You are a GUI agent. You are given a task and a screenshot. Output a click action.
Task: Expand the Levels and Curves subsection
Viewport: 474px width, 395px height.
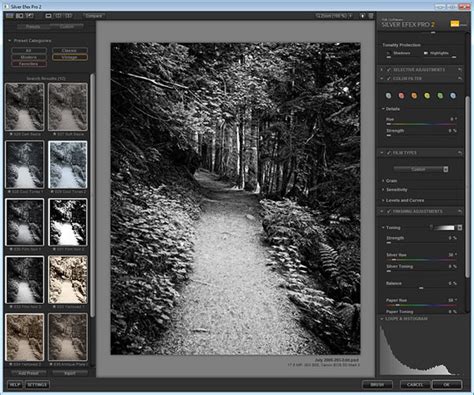(383, 200)
